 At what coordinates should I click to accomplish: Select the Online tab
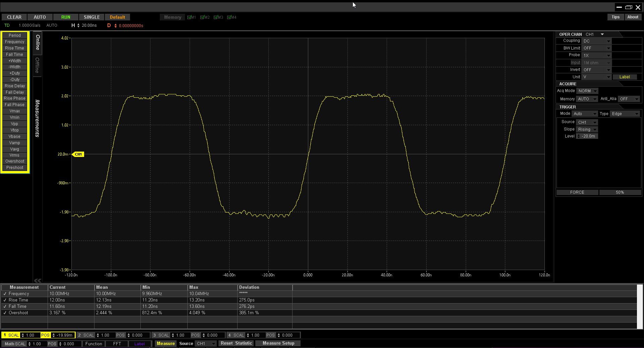(x=38, y=42)
